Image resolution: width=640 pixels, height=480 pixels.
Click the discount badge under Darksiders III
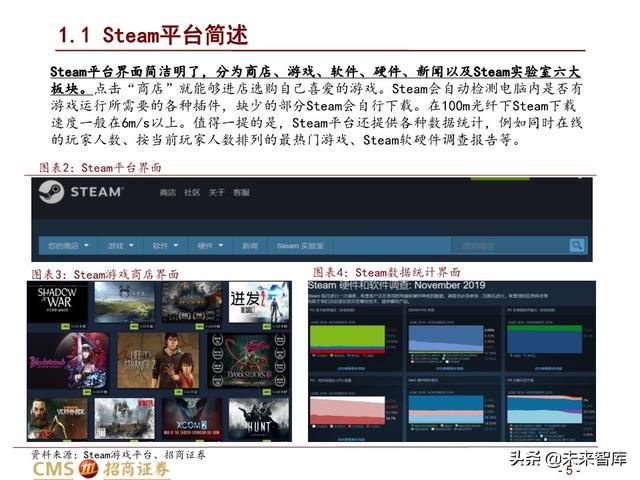(x=267, y=392)
